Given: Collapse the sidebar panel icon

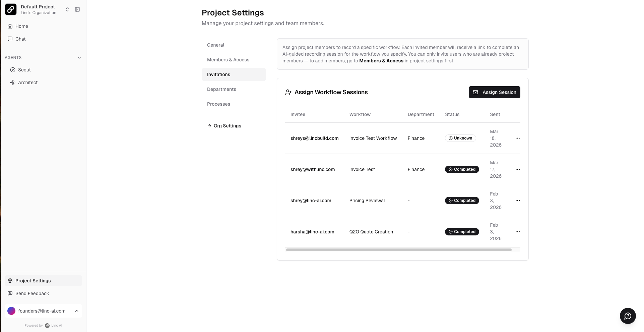Looking at the screenshot, I should pos(77,9).
